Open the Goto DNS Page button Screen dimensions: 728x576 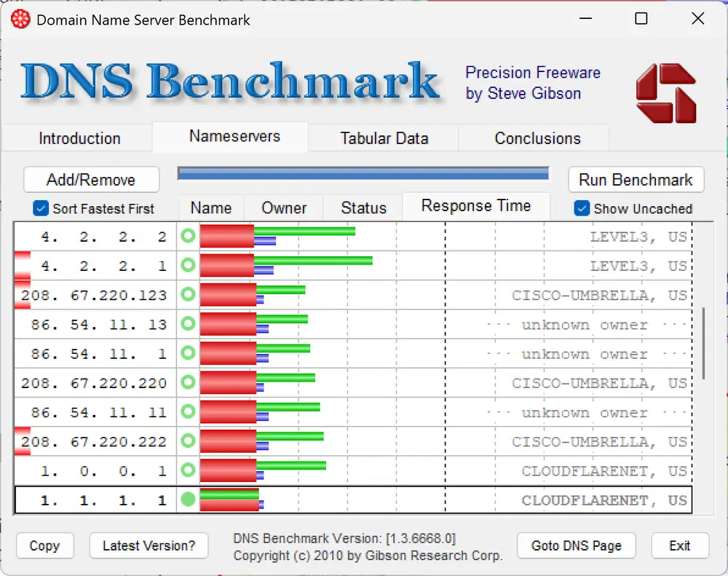576,545
